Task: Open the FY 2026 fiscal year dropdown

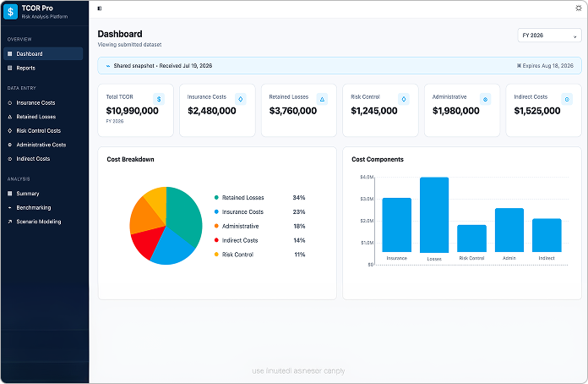Action: (549, 36)
